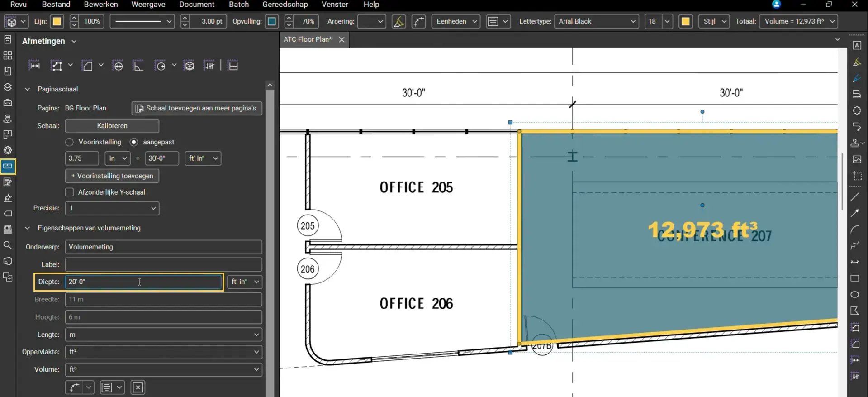Select the Rectangle tool in right toolbar

click(x=855, y=278)
